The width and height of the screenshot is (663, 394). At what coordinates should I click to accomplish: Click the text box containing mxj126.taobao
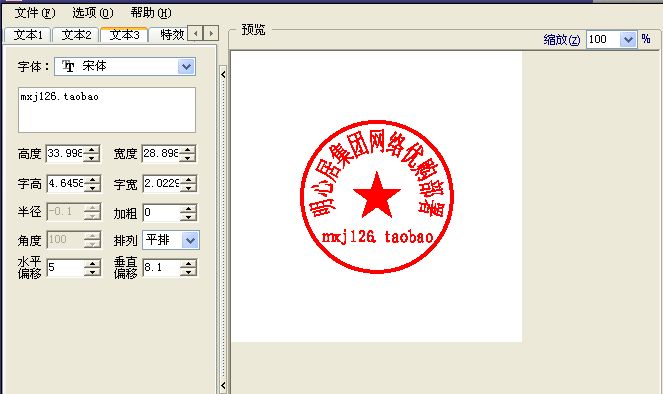click(107, 110)
